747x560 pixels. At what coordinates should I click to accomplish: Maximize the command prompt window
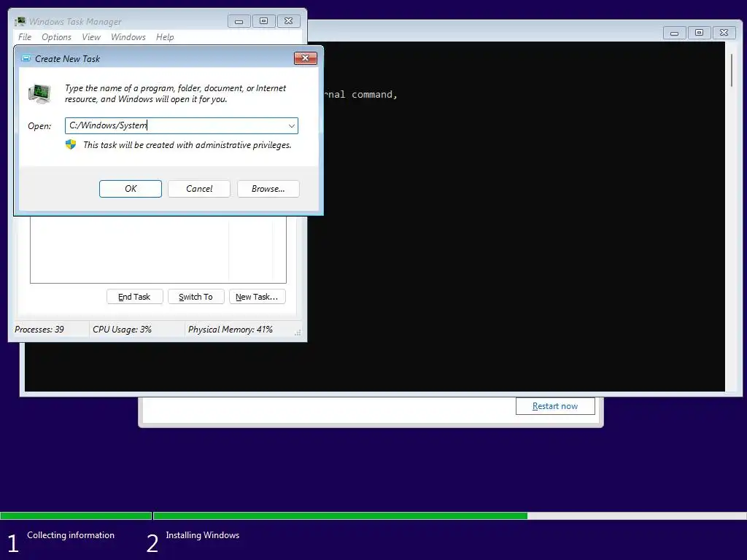[x=699, y=33]
